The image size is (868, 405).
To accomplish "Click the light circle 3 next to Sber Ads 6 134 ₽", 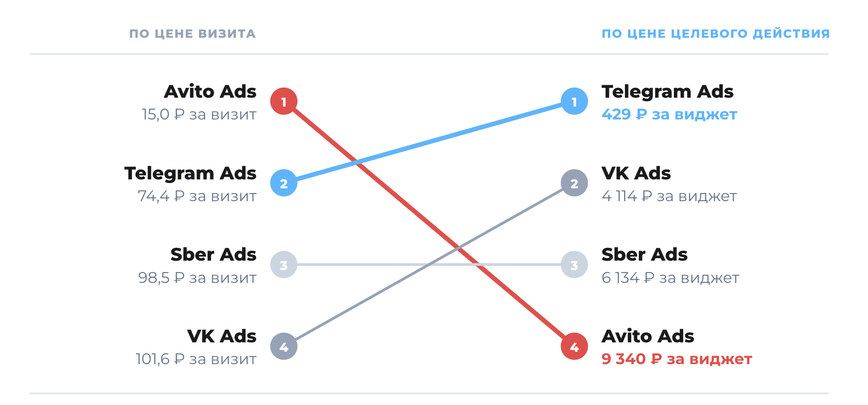I will pyautogui.click(x=574, y=265).
